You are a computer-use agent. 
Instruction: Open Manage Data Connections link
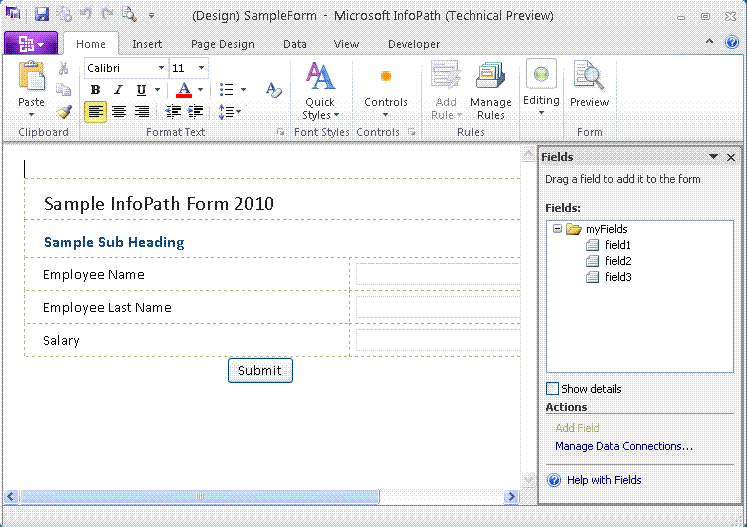tap(624, 446)
